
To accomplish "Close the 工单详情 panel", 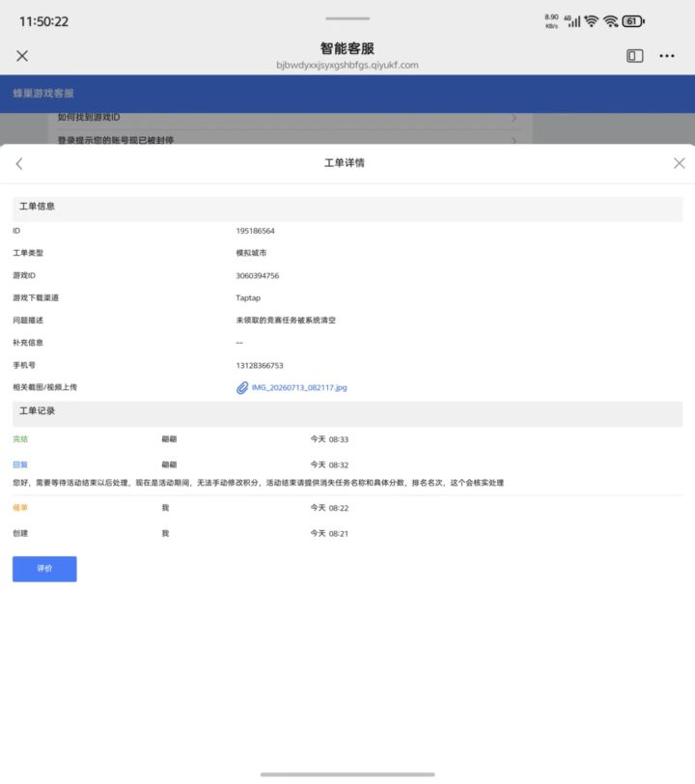I will tap(679, 163).
